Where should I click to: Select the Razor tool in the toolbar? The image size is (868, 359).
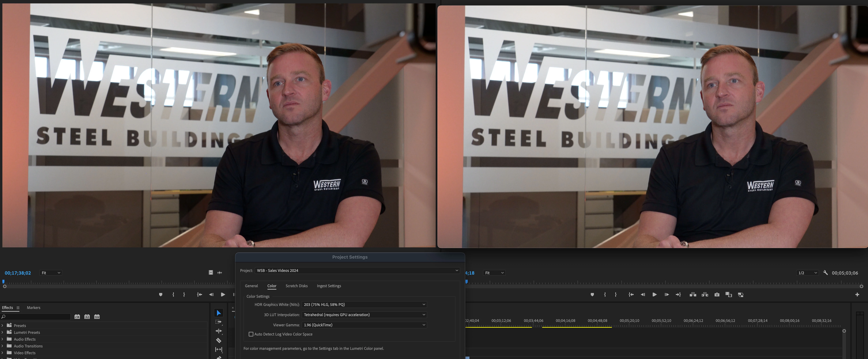click(x=218, y=340)
